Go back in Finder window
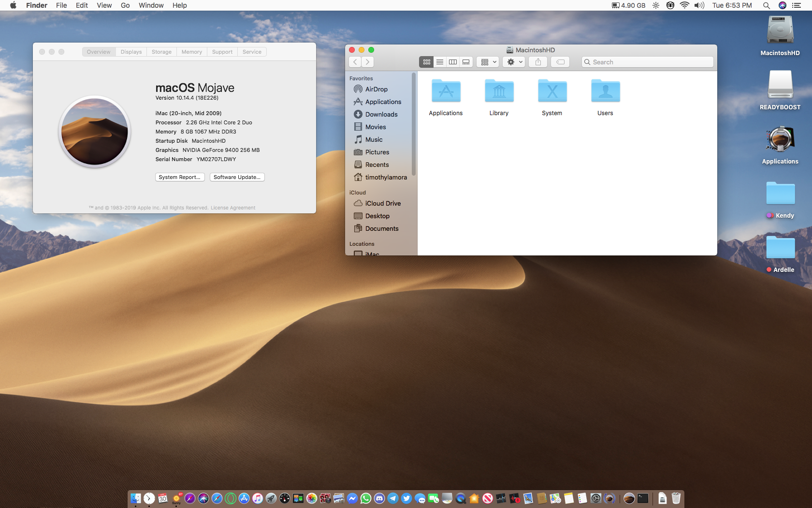Viewport: 812px width, 508px height. (x=355, y=62)
